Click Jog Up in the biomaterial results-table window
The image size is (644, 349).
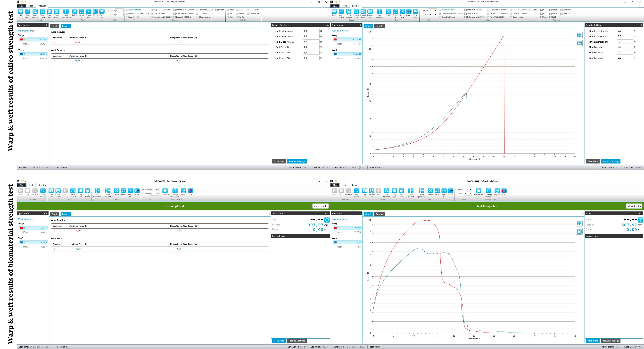pos(81,193)
